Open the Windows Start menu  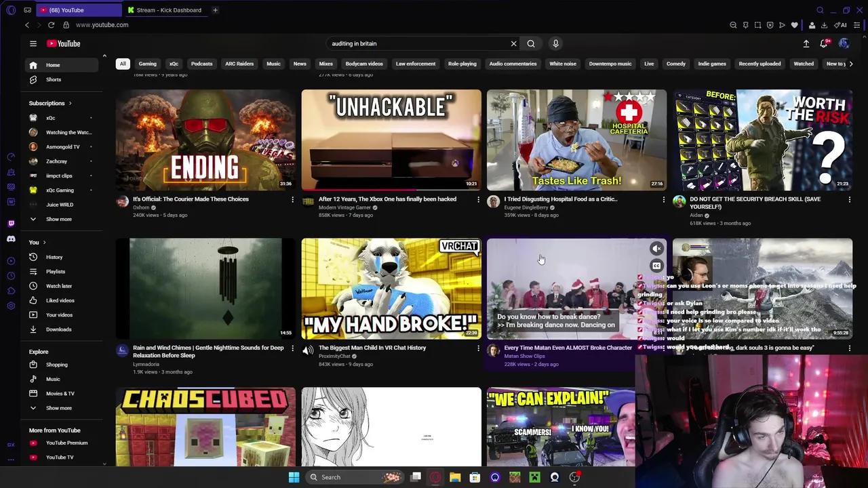(294, 477)
